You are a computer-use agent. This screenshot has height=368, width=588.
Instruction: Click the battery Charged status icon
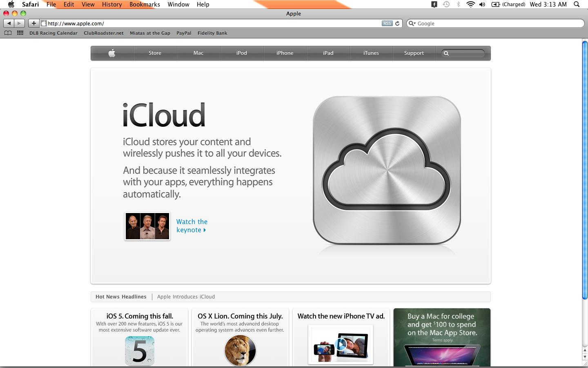point(508,4)
